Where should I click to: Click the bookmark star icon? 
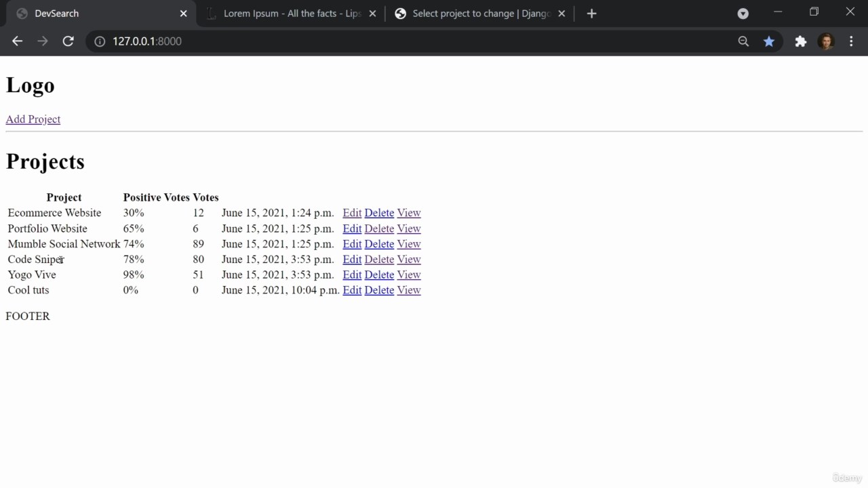tap(768, 41)
